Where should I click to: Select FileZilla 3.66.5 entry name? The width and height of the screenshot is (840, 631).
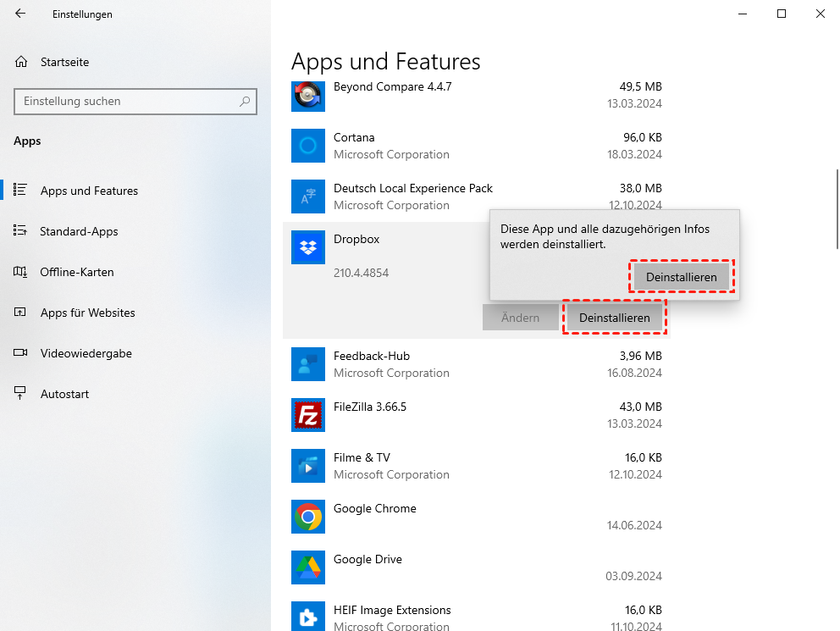click(370, 407)
